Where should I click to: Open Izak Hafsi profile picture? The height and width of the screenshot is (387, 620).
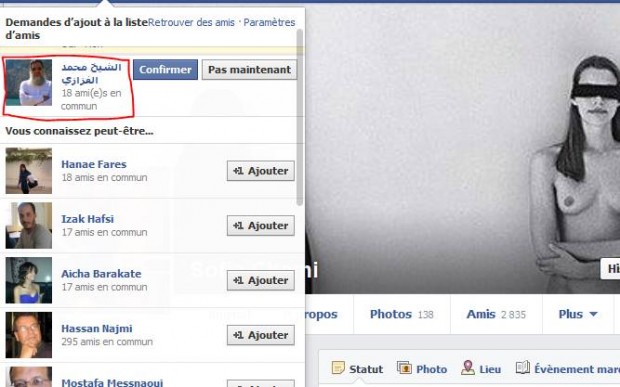[x=28, y=225]
